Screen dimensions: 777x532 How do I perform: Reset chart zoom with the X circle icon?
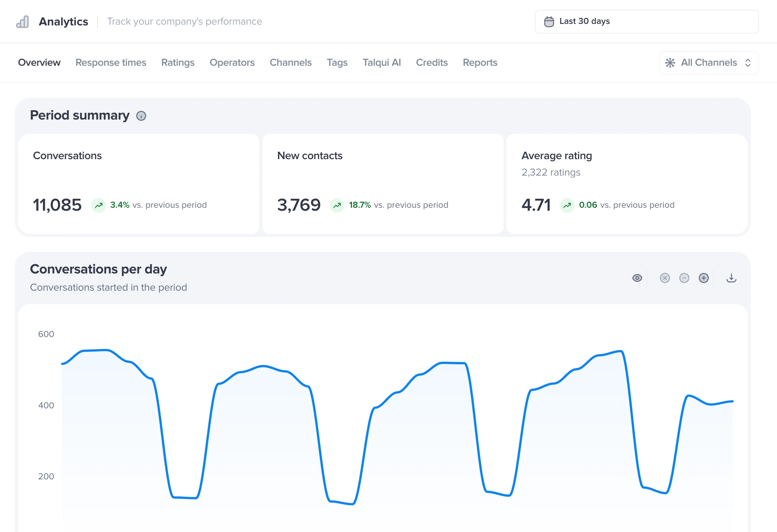(665, 278)
